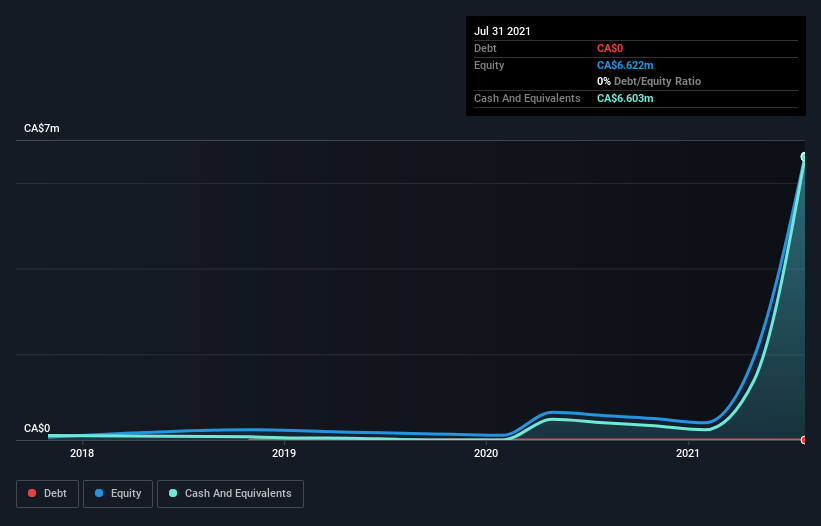The width and height of the screenshot is (821, 526).
Task: Click the 2018 x-axis label
Action: point(82,453)
